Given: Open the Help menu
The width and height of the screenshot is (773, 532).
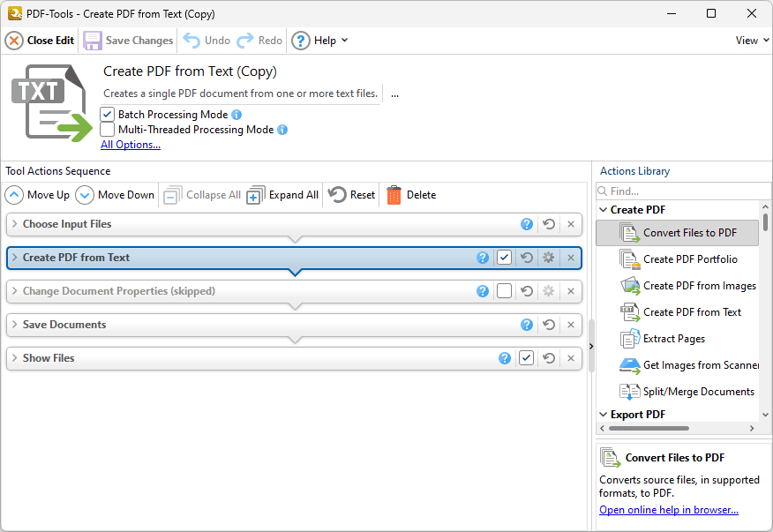Looking at the screenshot, I should pos(319,40).
